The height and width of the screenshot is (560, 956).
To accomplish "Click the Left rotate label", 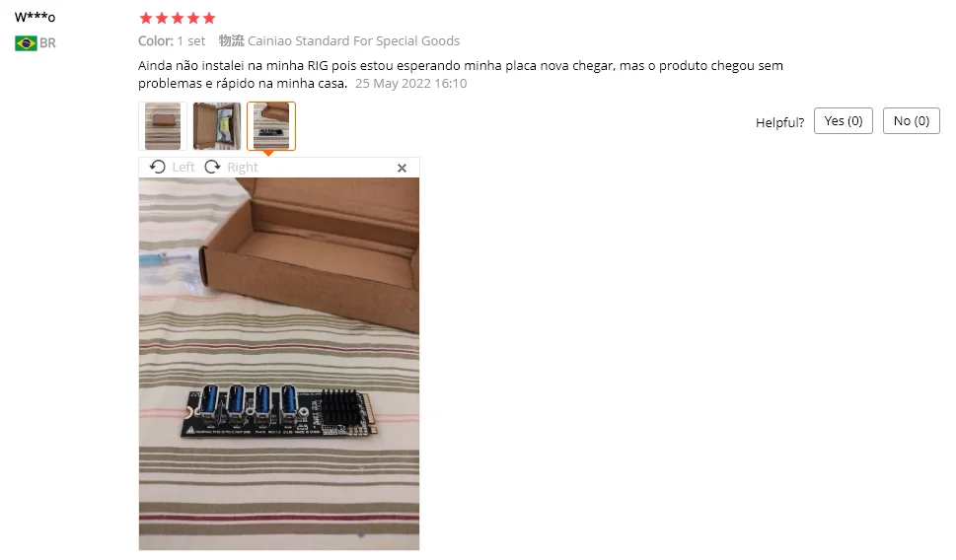I will [x=183, y=167].
